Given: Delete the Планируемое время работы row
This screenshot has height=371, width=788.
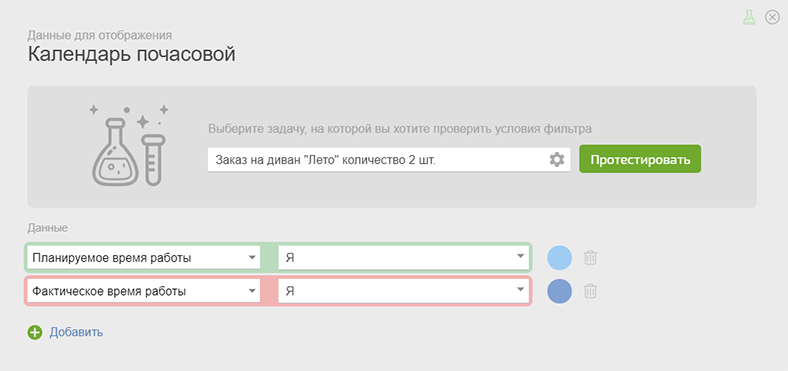Looking at the screenshot, I should click(590, 258).
